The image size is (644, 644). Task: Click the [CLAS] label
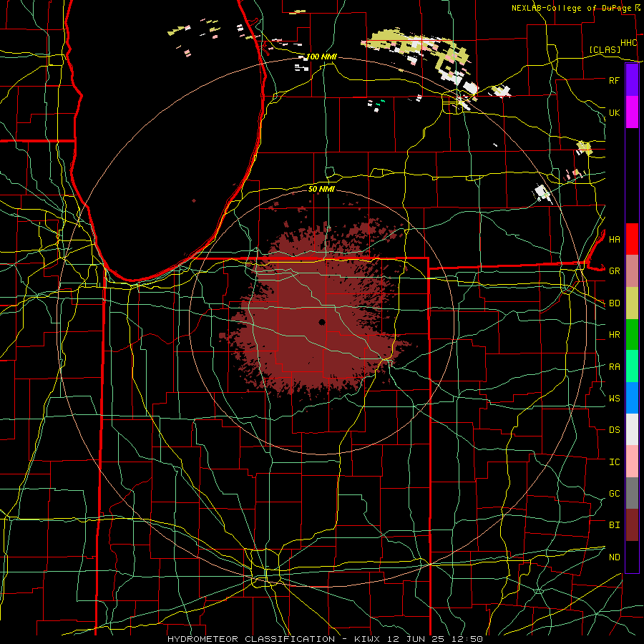pyautogui.click(x=605, y=50)
